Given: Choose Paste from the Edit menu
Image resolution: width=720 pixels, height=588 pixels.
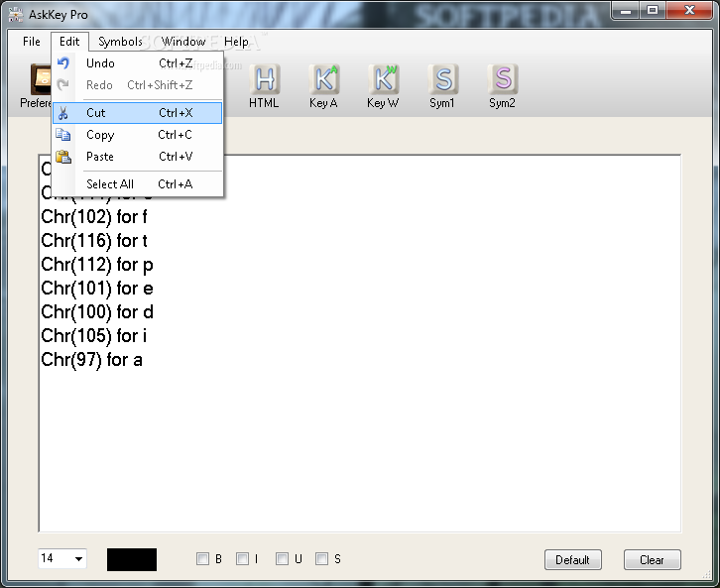Looking at the screenshot, I should tap(138, 157).
